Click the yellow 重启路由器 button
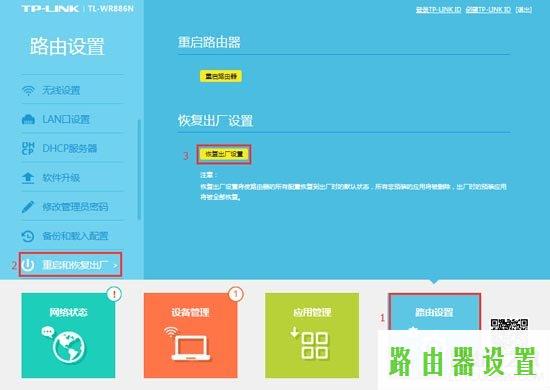 (221, 76)
